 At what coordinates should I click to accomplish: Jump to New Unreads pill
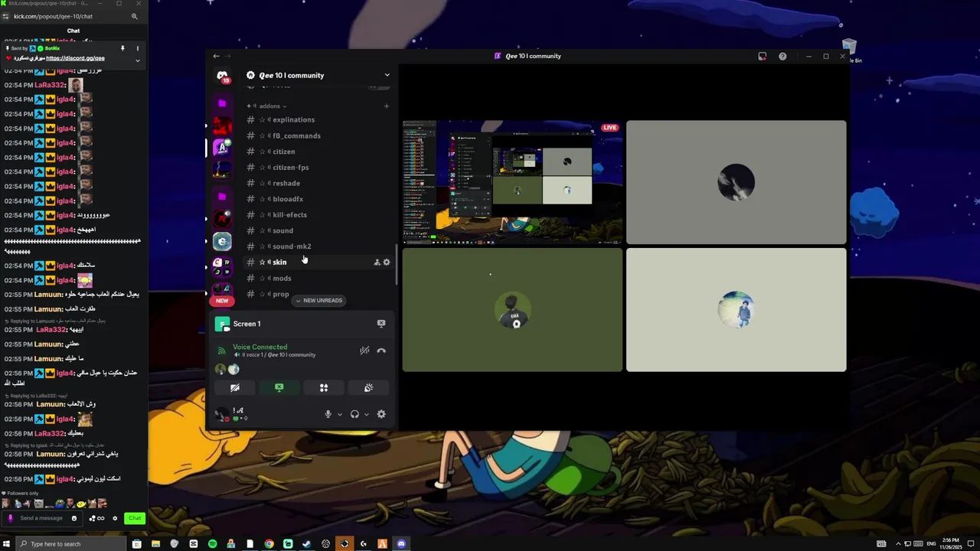[x=318, y=301]
